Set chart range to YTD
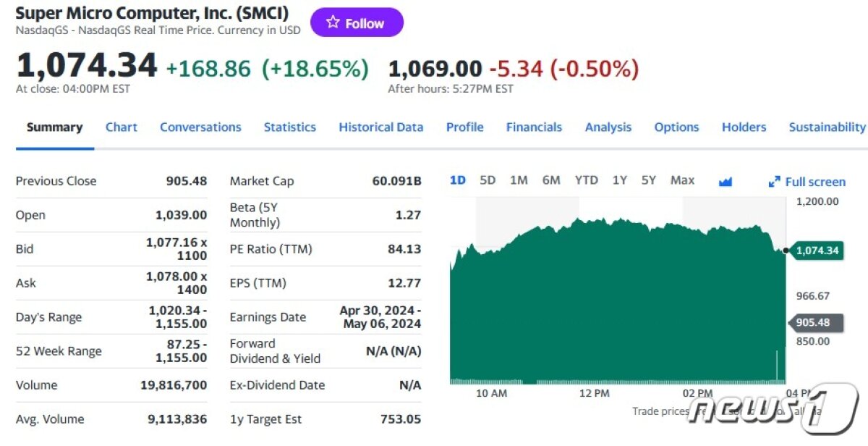The image size is (868, 446). coord(586,180)
